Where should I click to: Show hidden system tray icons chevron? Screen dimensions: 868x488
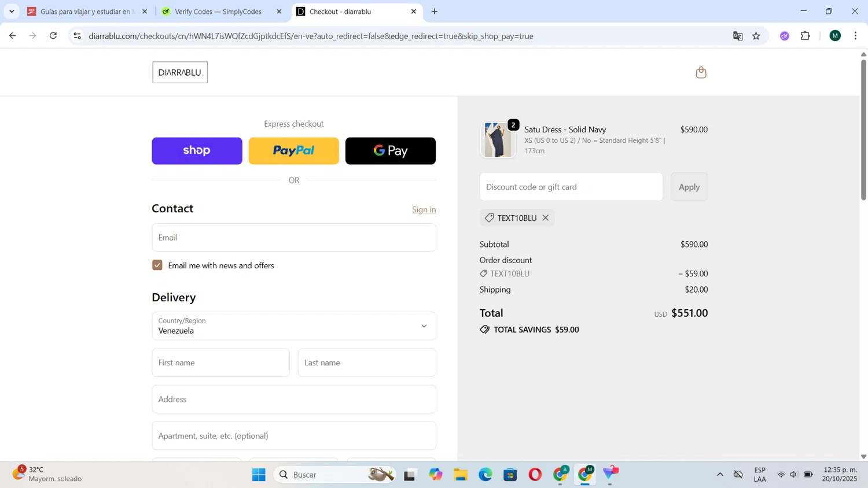[x=720, y=475]
